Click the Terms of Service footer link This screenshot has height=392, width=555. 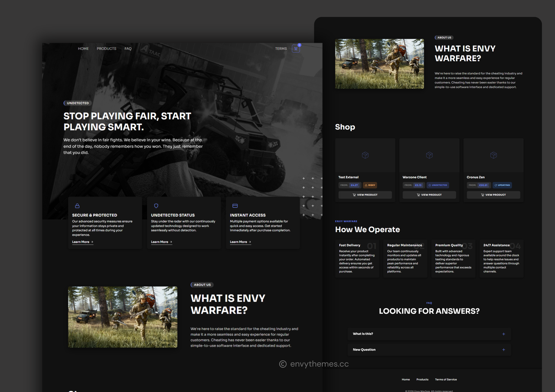click(446, 379)
